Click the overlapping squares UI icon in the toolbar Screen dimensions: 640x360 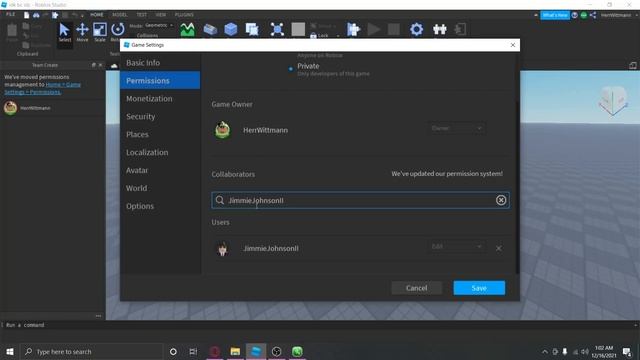[x=252, y=29]
